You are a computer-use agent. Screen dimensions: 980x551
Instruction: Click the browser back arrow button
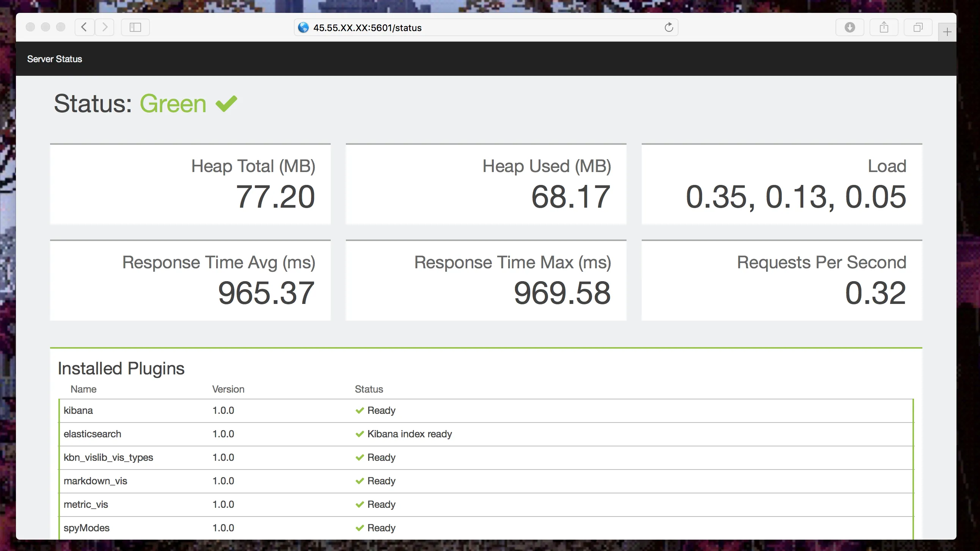[x=84, y=27]
